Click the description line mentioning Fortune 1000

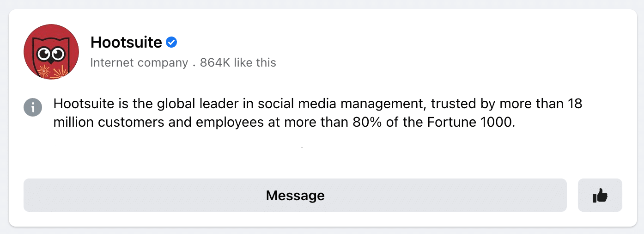tap(284, 123)
